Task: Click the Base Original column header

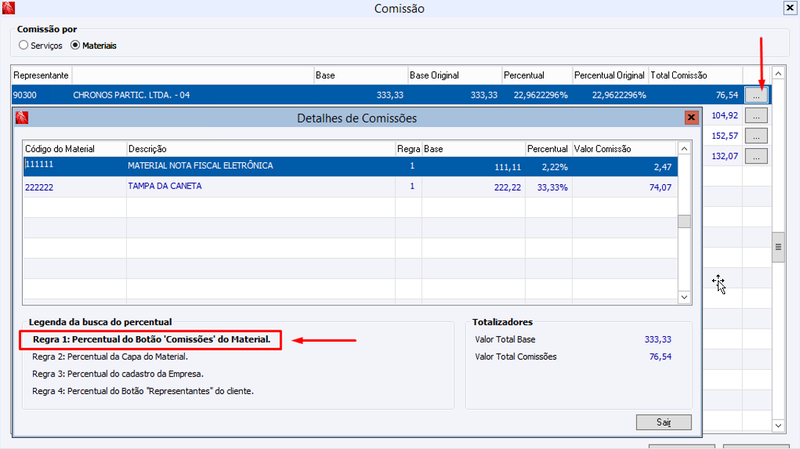Action: [455, 76]
